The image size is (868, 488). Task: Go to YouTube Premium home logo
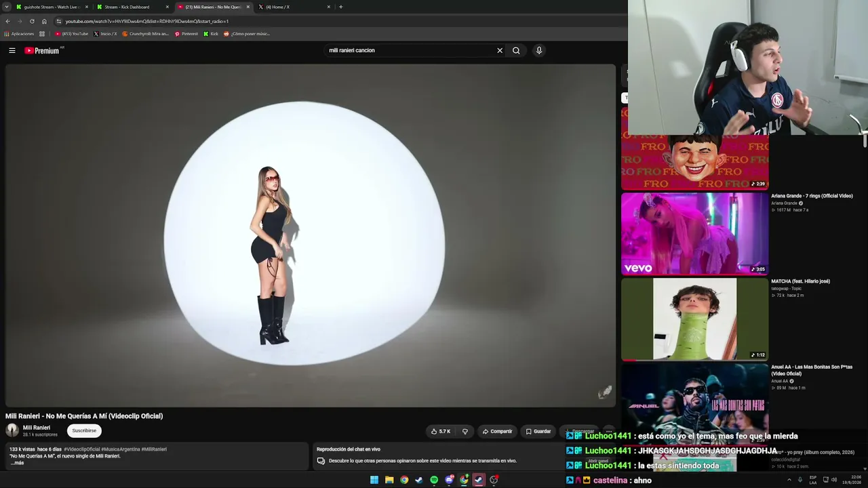(x=42, y=50)
